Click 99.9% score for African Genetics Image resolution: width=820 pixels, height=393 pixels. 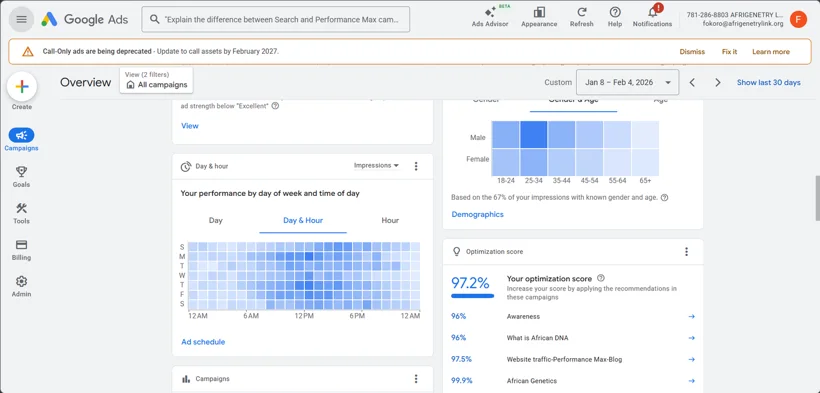(x=461, y=381)
